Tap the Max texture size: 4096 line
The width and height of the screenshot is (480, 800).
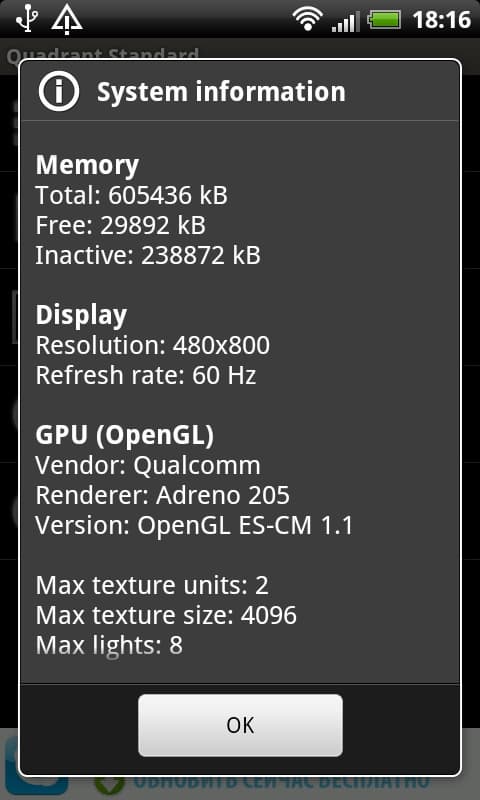(166, 615)
